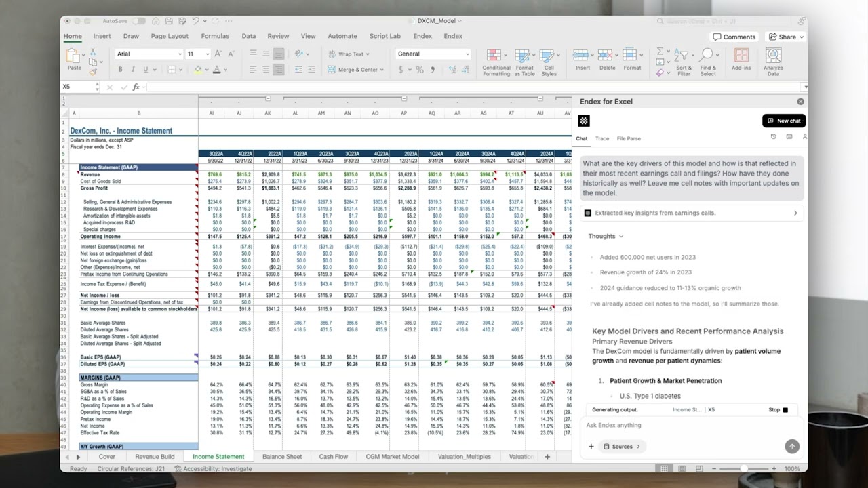Image resolution: width=868 pixels, height=488 pixels.
Task: Click the Delete cells icon
Action: coord(607,56)
